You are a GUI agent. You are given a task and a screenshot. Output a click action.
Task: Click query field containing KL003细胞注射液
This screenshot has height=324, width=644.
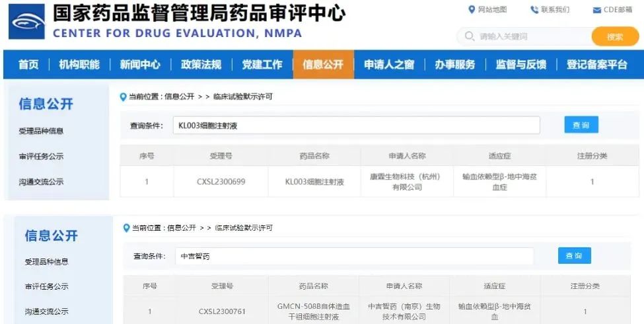coord(356,126)
